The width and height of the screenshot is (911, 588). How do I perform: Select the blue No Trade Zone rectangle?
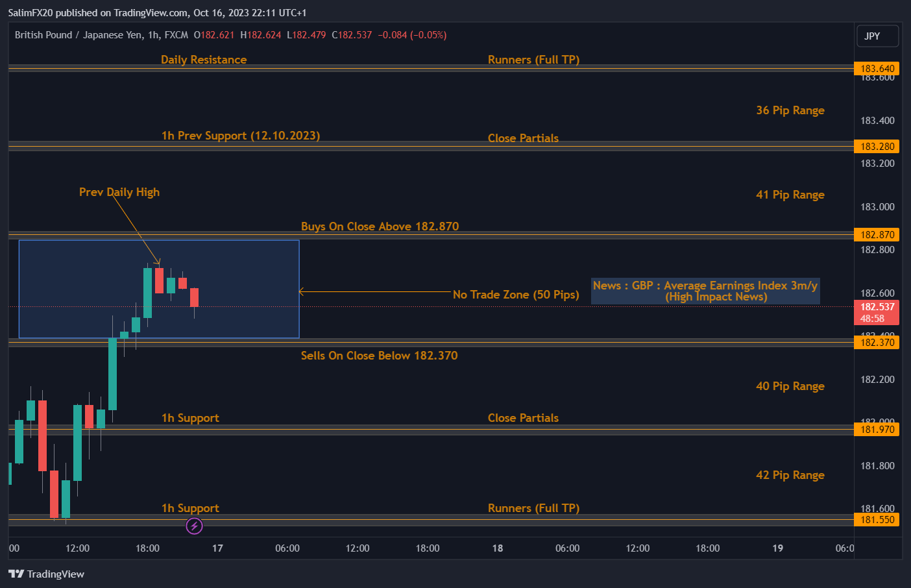coord(159,289)
